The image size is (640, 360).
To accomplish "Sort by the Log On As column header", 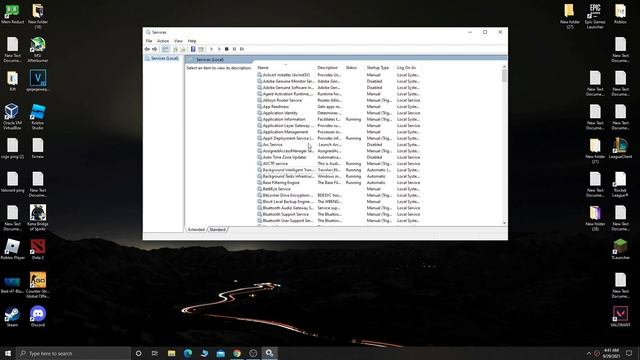I will pyautogui.click(x=408, y=68).
